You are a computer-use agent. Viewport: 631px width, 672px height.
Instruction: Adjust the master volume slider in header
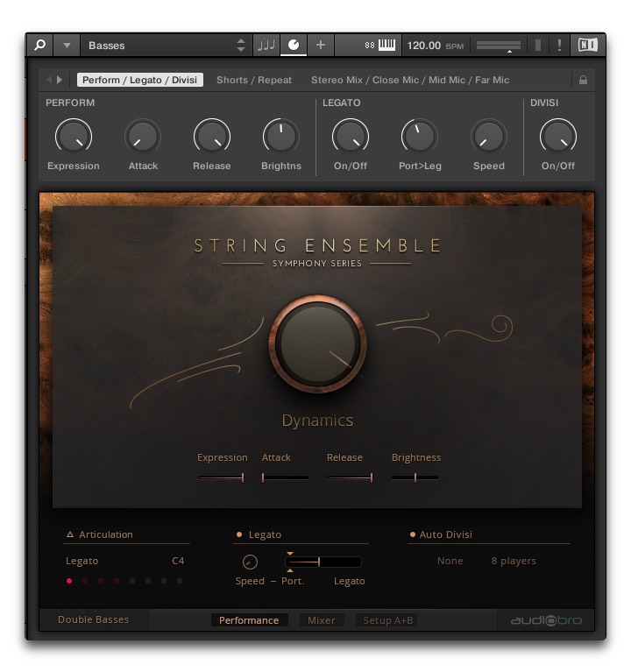tap(499, 46)
